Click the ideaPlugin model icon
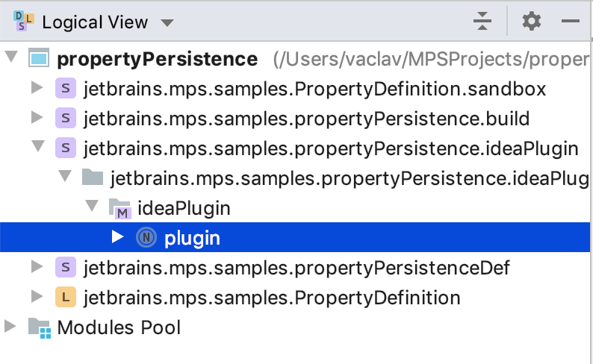Screen dimensions: 593x364 (x=119, y=209)
